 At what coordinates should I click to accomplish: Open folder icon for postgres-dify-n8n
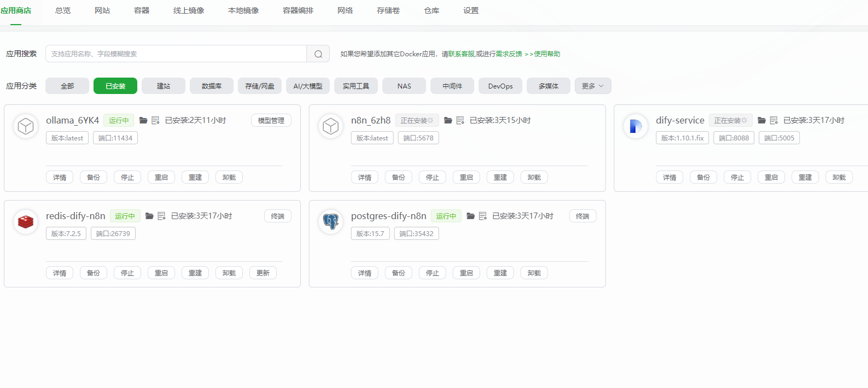point(470,216)
